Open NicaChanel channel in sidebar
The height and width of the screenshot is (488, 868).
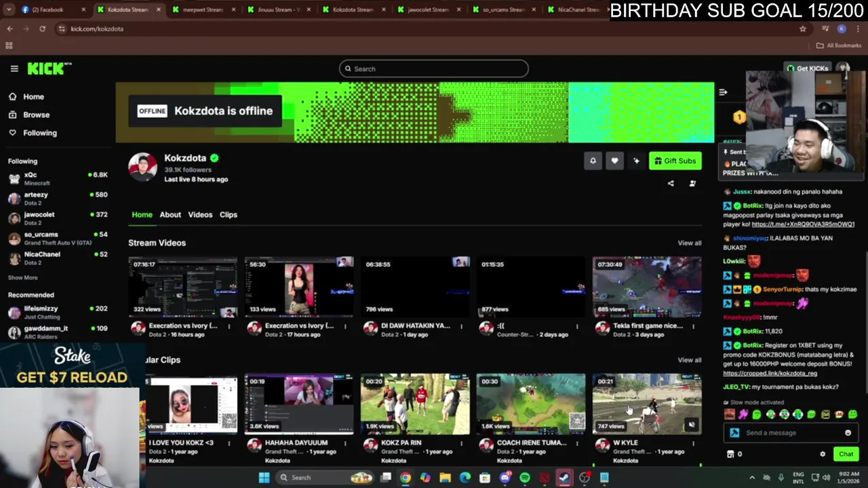click(58, 258)
